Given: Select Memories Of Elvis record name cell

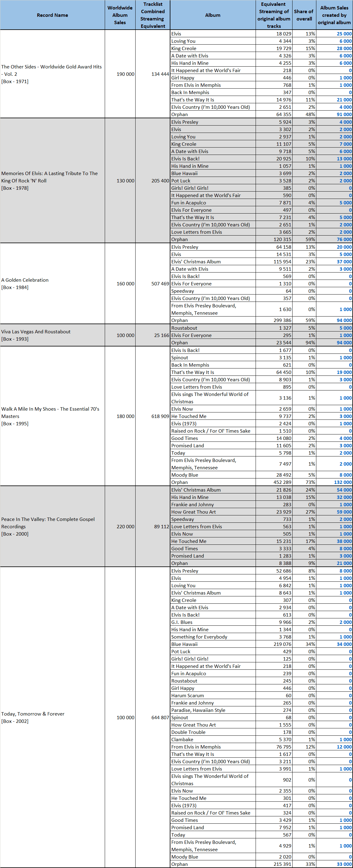Looking at the screenshot, I should (52, 181).
